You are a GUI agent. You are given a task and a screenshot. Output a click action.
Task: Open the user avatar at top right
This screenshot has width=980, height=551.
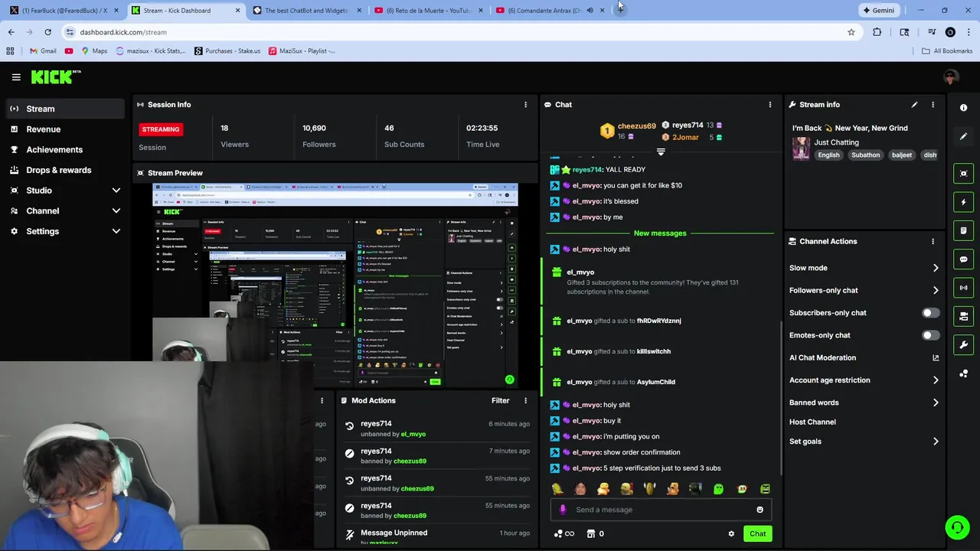(x=951, y=77)
